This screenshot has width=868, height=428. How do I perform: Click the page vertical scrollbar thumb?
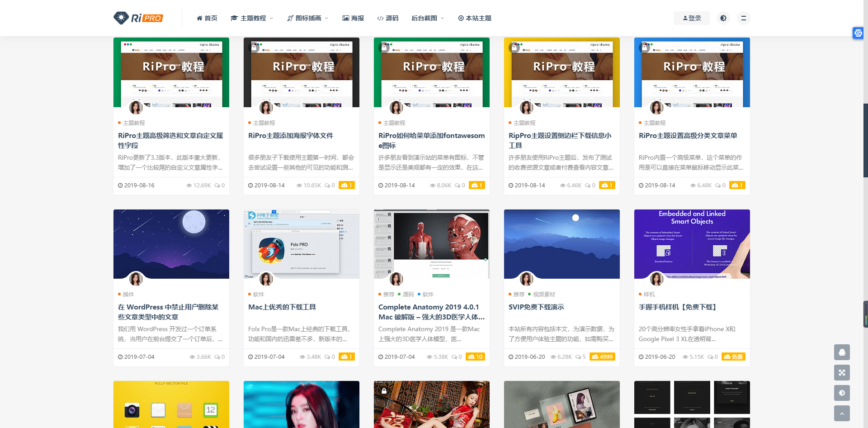(865, 140)
